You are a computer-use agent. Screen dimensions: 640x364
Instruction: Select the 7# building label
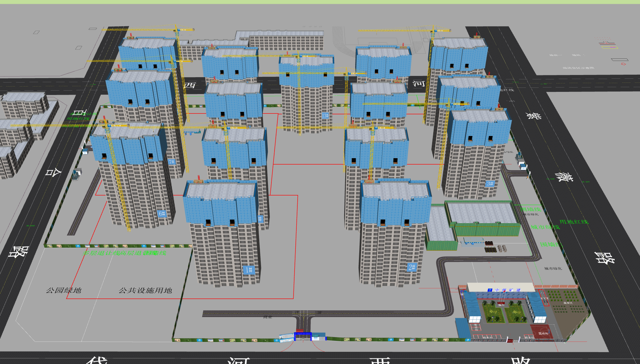pyautogui.click(x=172, y=162)
